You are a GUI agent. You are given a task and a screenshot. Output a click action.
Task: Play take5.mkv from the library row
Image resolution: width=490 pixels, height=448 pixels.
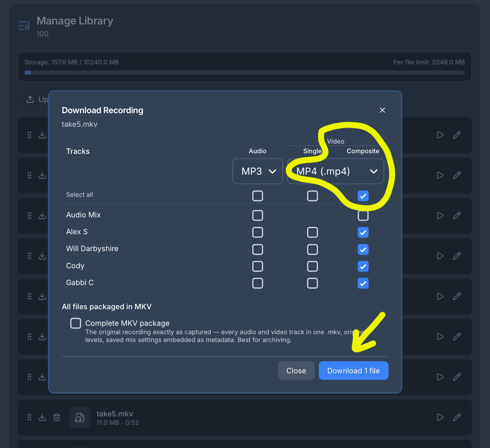click(440, 417)
